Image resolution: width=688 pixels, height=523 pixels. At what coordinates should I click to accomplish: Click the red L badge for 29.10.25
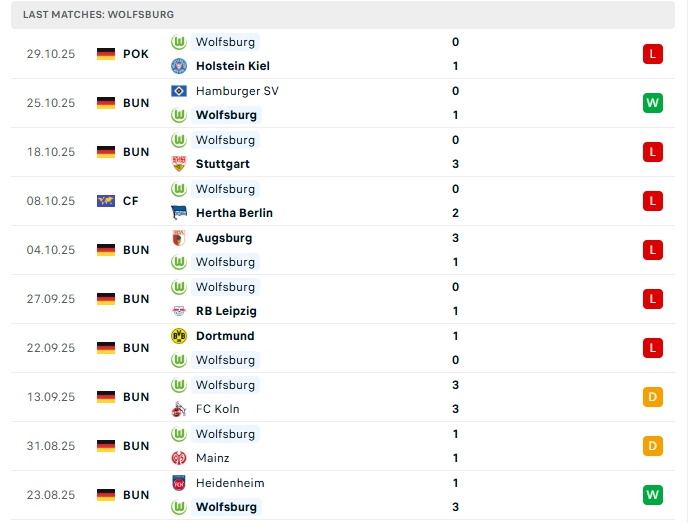pos(653,54)
